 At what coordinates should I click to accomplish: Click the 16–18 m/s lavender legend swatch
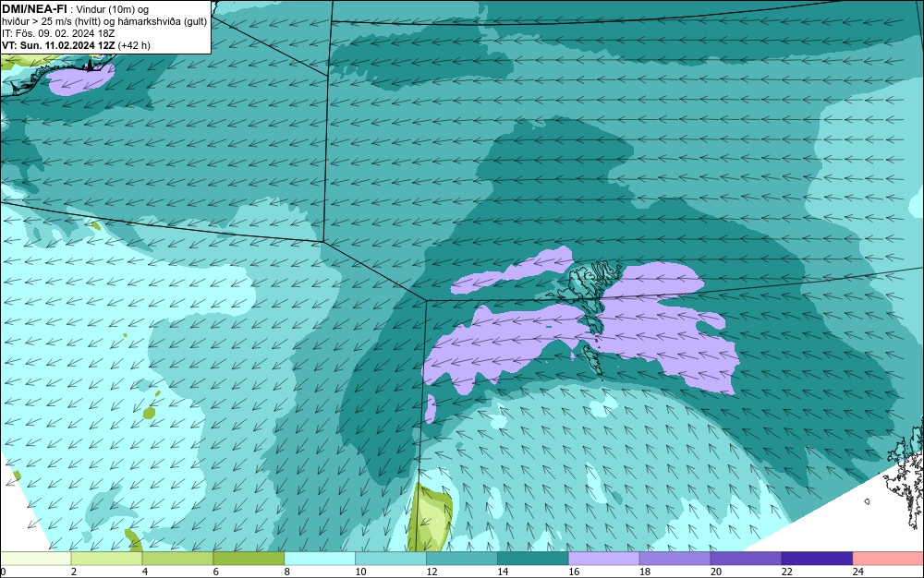(604, 559)
